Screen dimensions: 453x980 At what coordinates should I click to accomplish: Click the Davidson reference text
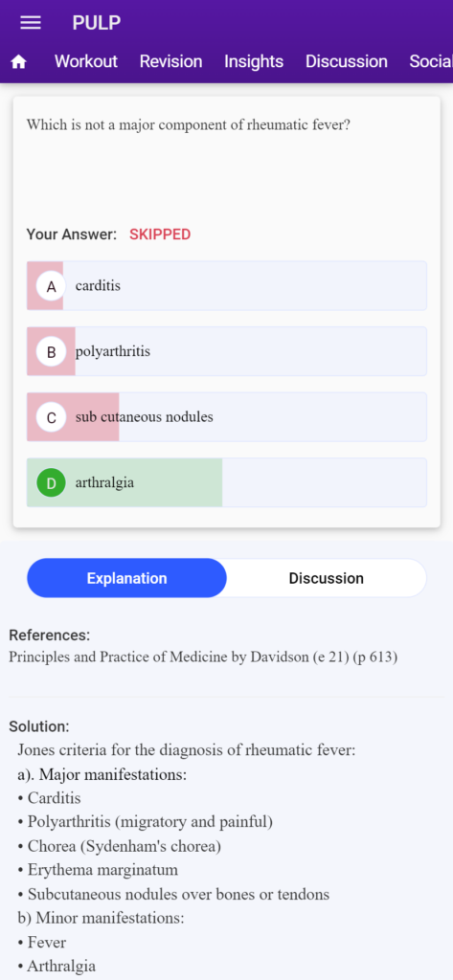(203, 657)
